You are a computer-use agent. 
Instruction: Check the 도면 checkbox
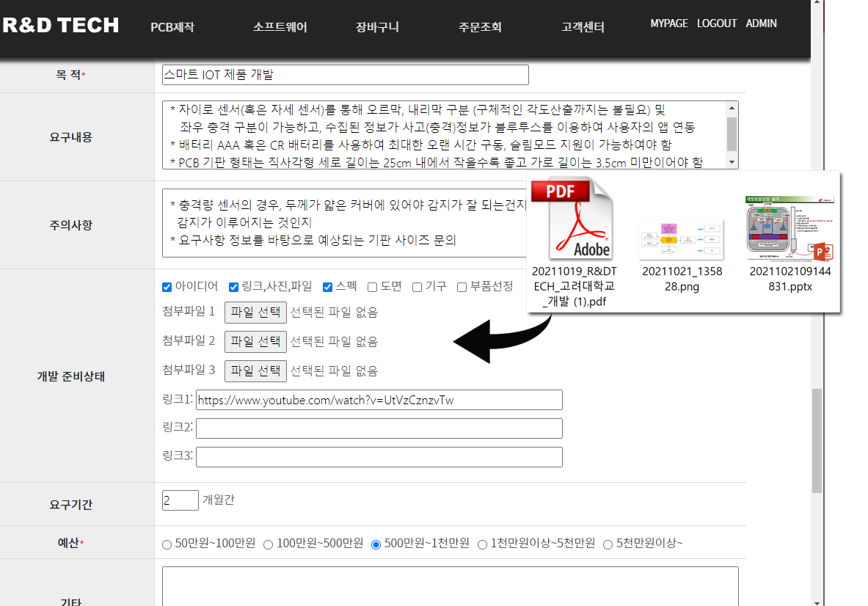(373, 287)
